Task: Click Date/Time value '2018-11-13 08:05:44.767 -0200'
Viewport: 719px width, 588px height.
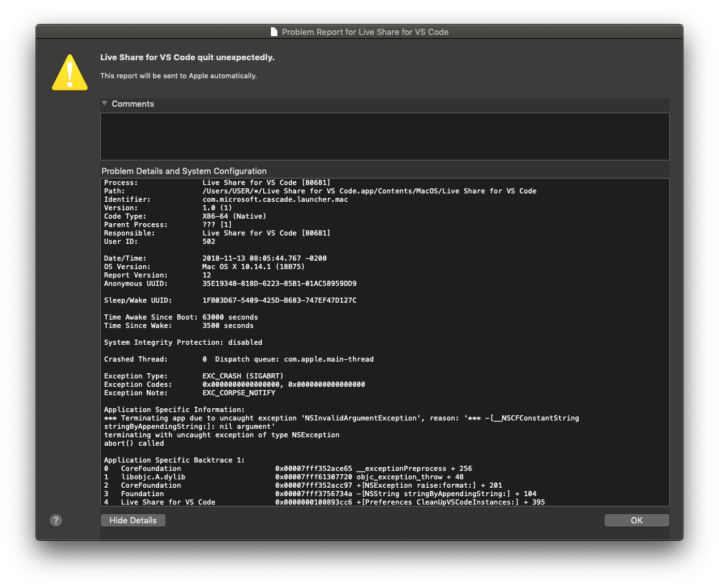Action: click(264, 258)
